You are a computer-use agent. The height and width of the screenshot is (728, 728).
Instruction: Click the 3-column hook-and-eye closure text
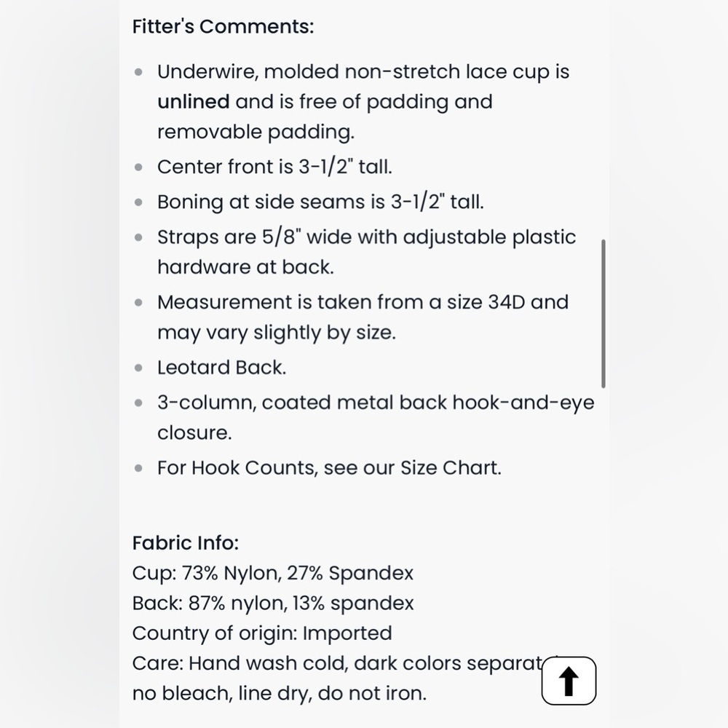pos(376,417)
